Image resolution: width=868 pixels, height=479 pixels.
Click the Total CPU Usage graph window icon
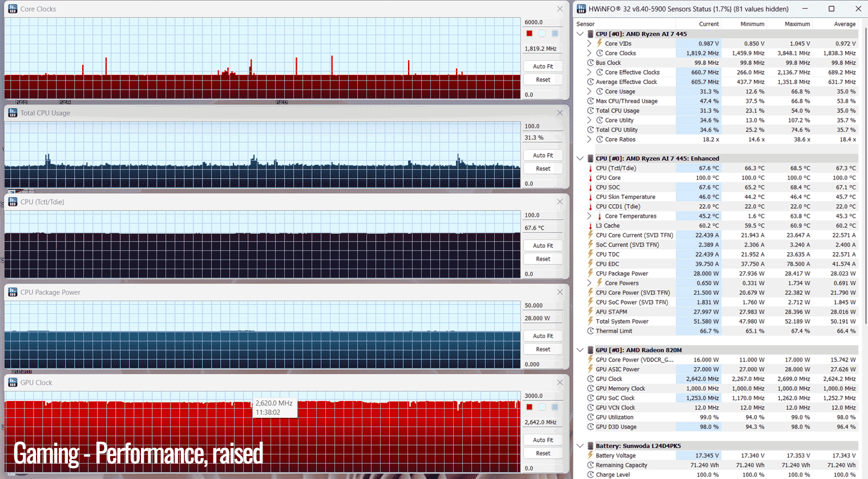(x=13, y=113)
